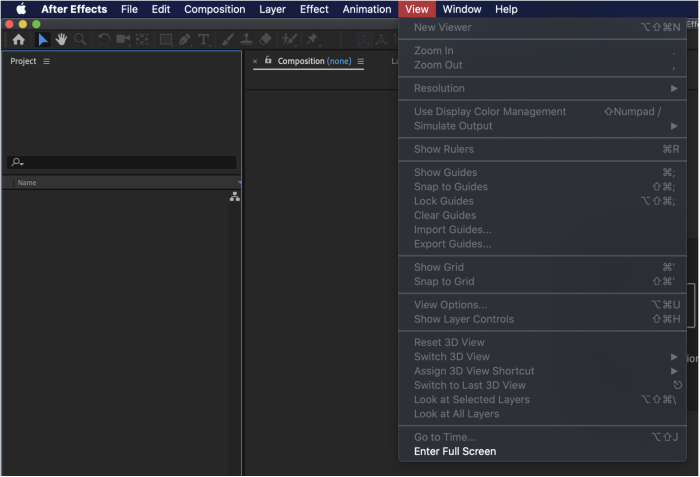This screenshot has height=477, width=700.
Task: Choose New Viewer in View menu
Action: (x=542, y=27)
